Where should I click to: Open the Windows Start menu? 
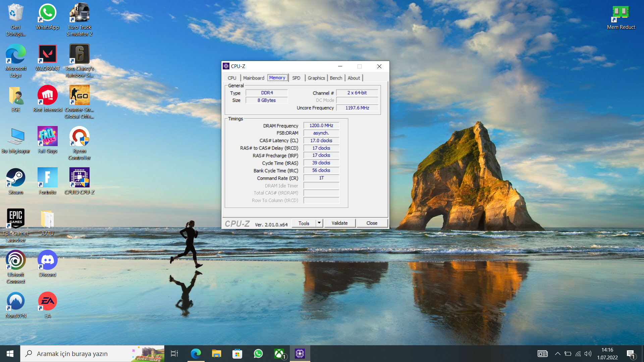click(10, 354)
